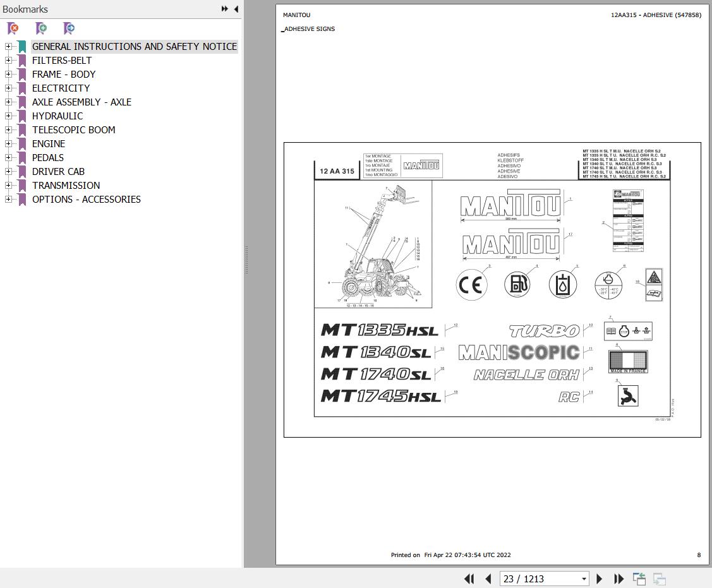Image resolution: width=712 pixels, height=588 pixels.
Task: Expand the ENGINE bookmark section
Action: point(8,143)
